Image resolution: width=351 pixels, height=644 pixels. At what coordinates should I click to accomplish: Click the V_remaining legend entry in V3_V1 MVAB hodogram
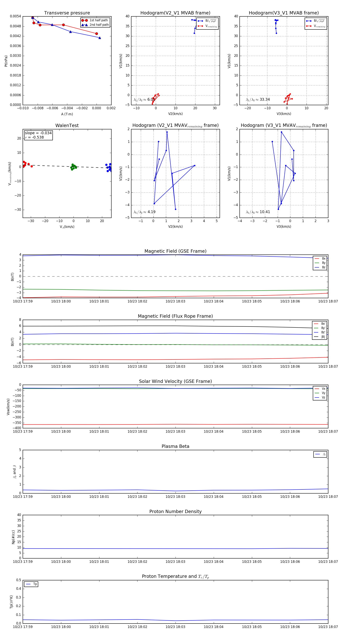(316, 26)
